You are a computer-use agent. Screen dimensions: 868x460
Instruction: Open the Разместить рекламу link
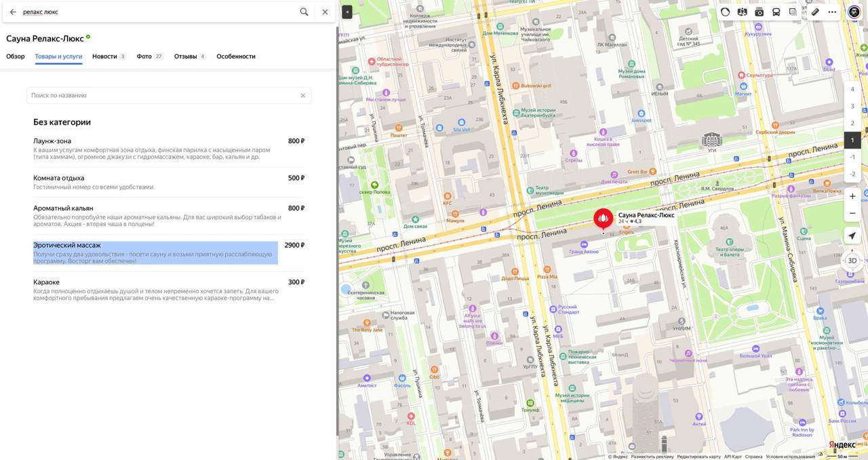tap(652, 457)
